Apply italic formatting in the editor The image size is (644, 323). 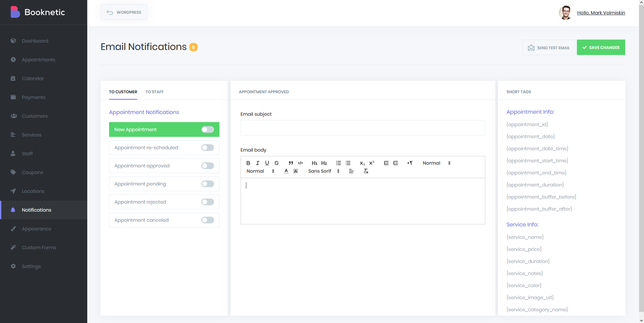257,163
